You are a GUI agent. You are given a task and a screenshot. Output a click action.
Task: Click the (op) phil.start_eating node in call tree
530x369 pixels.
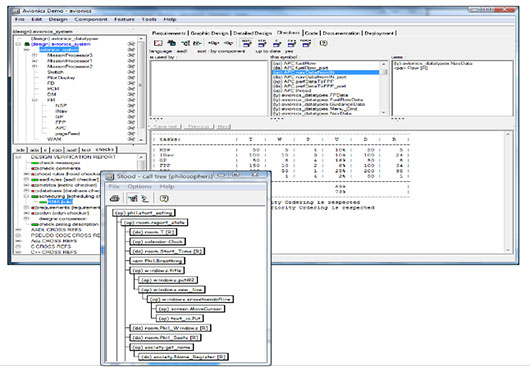[x=144, y=213]
